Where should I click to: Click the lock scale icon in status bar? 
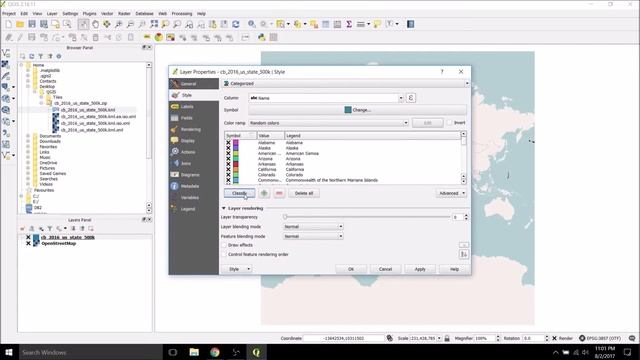(447, 338)
